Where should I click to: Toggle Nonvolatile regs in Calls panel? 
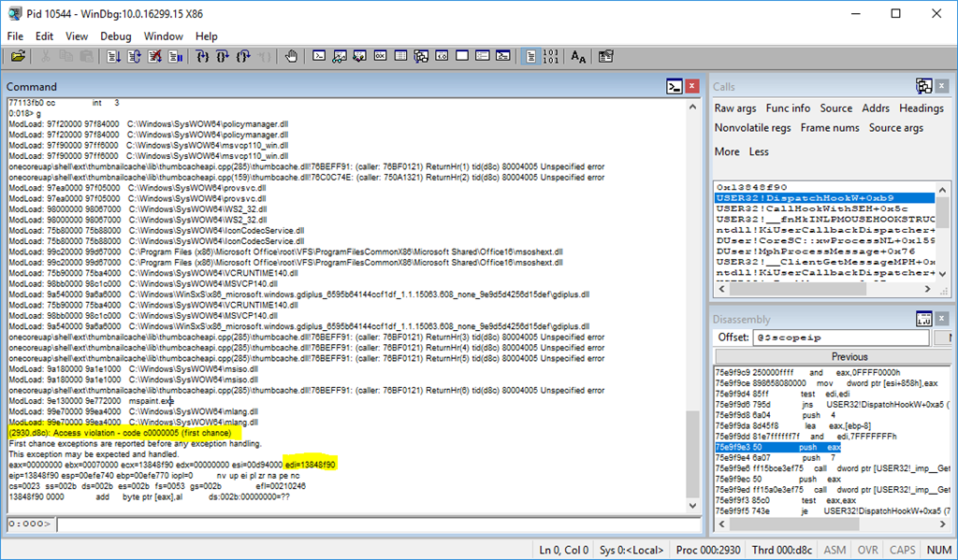click(753, 128)
